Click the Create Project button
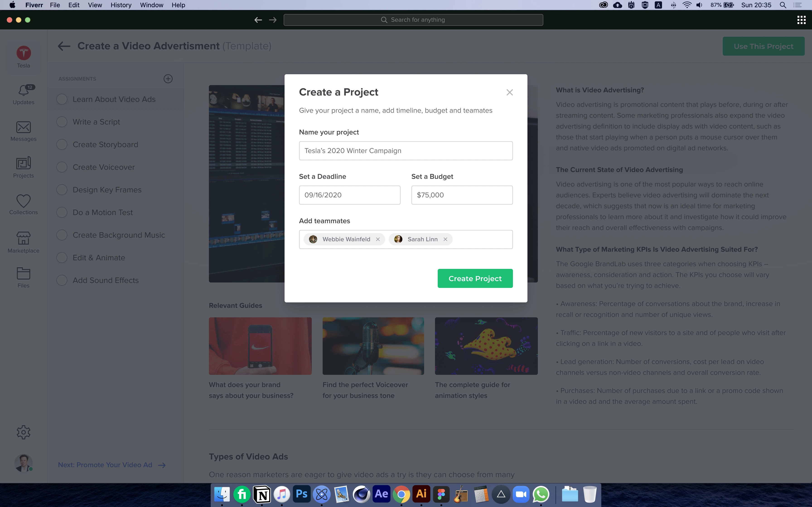 [x=475, y=278]
